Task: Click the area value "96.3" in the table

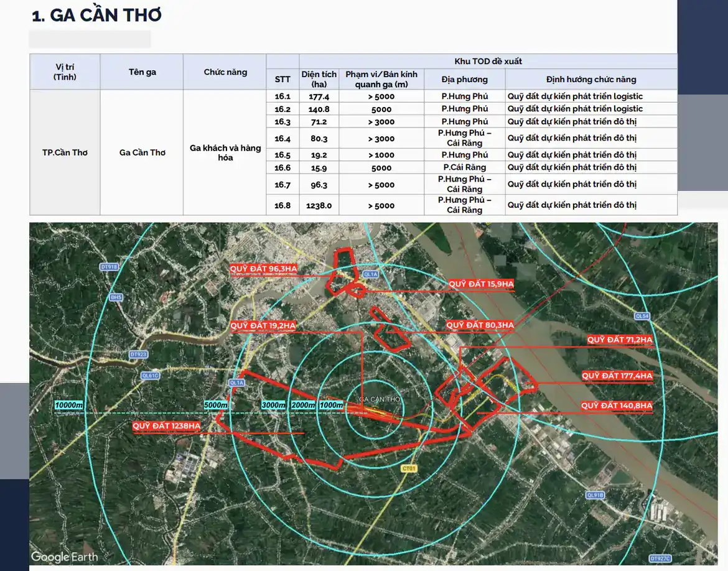Action: point(319,185)
